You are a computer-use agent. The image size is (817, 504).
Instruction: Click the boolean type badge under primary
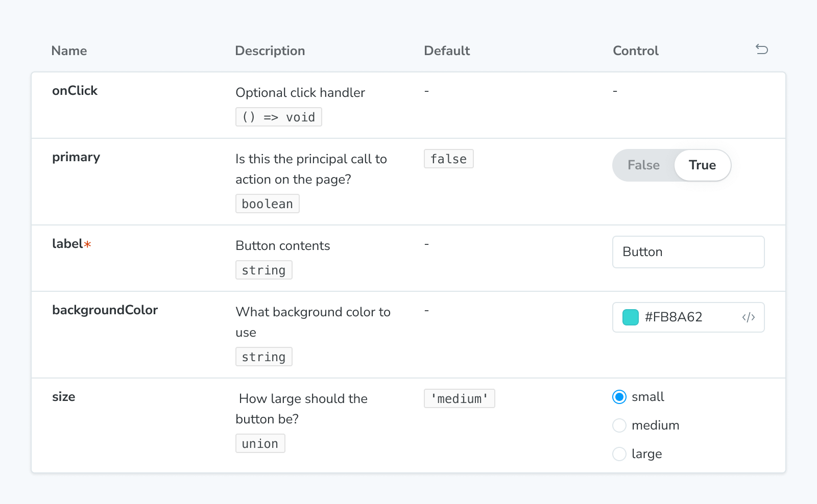pos(267,203)
